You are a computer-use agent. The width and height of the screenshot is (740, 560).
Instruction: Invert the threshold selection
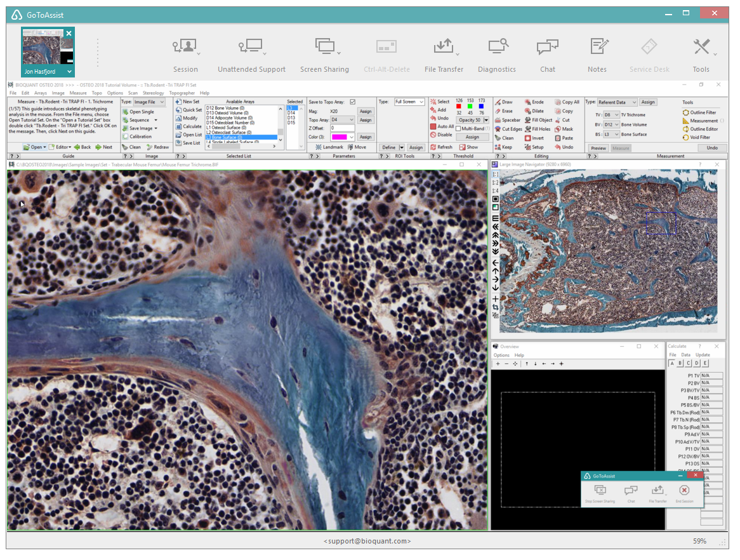point(534,138)
